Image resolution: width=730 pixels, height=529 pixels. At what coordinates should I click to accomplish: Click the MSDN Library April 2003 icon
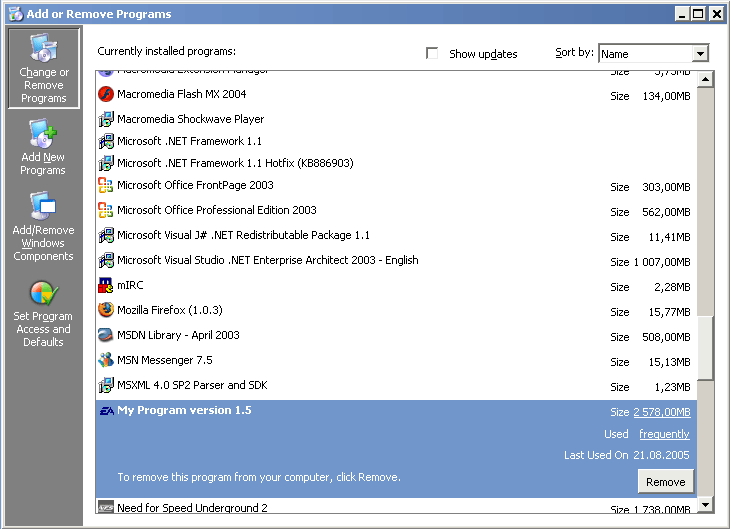[106, 335]
